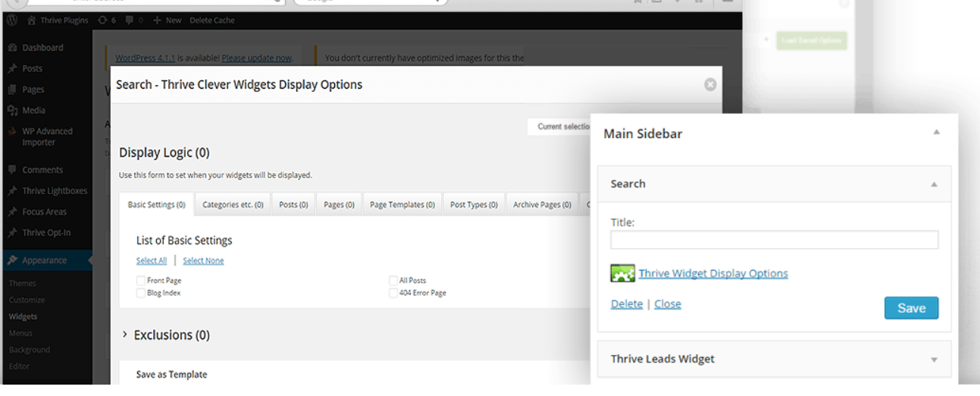Open WP Advanced Importer menu item
980x396 pixels.
pos(46,137)
